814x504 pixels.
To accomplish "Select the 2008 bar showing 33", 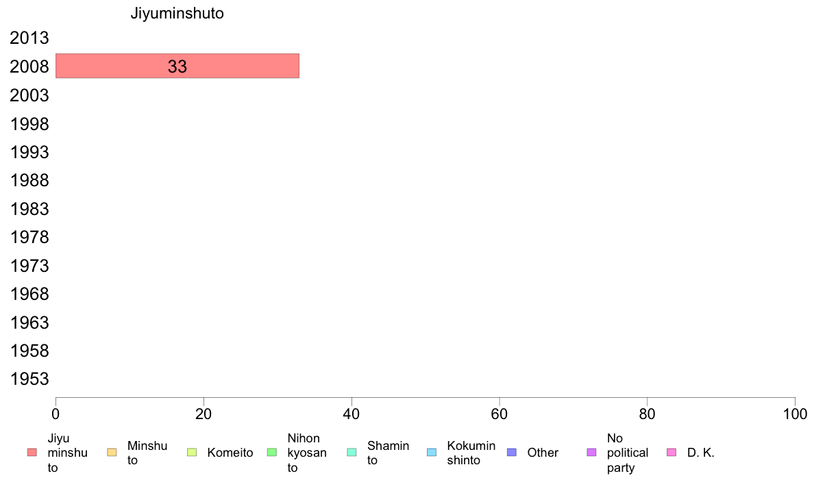I will (177, 66).
